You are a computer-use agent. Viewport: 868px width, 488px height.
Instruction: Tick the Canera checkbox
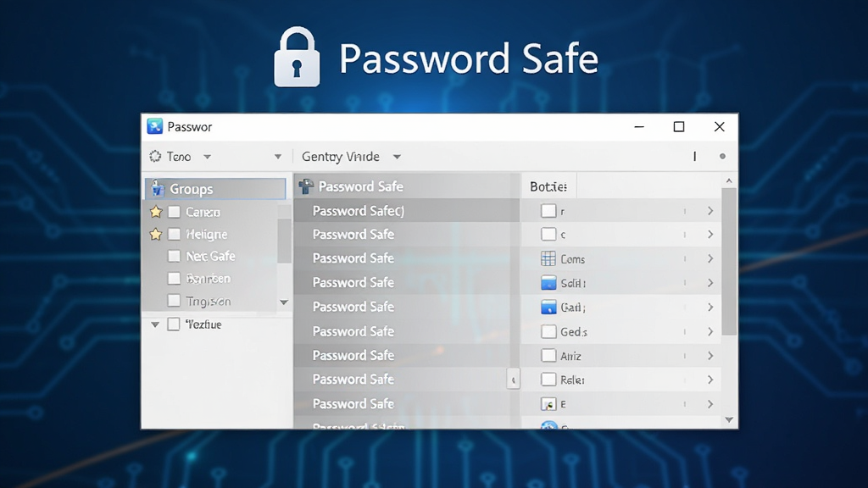pyautogui.click(x=175, y=212)
